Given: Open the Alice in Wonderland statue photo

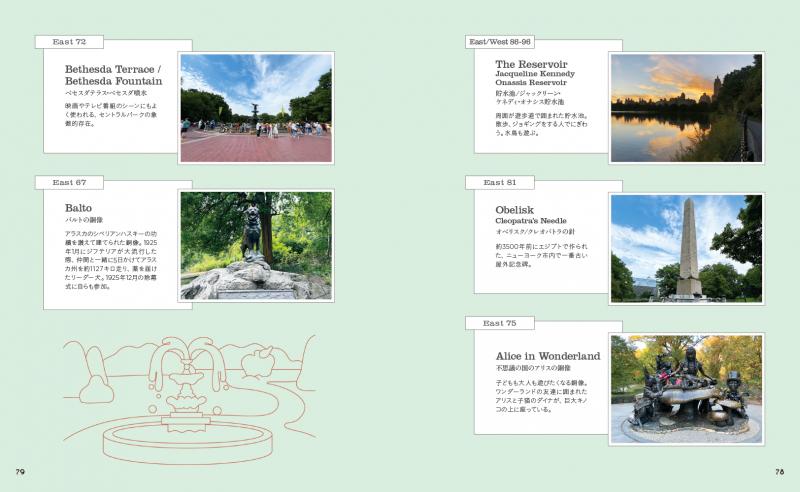Looking at the screenshot, I should [687, 389].
